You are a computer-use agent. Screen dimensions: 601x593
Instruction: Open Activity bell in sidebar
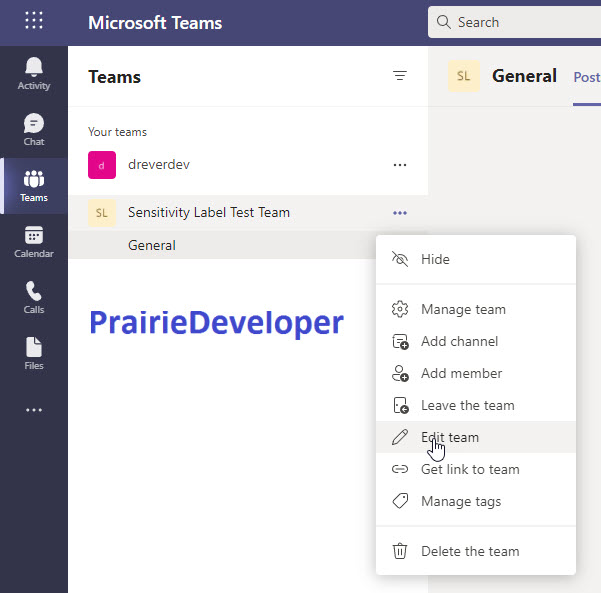[x=34, y=74]
